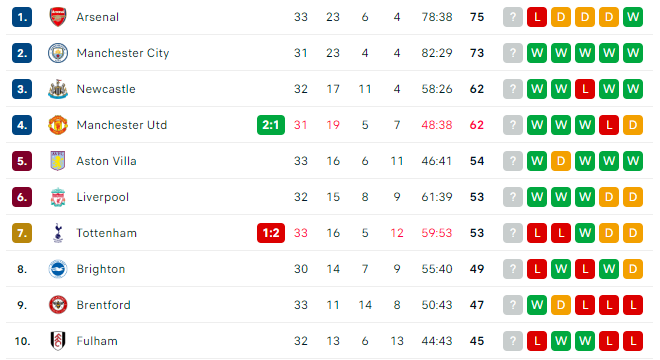Click the Manchester City club crest

58,53
